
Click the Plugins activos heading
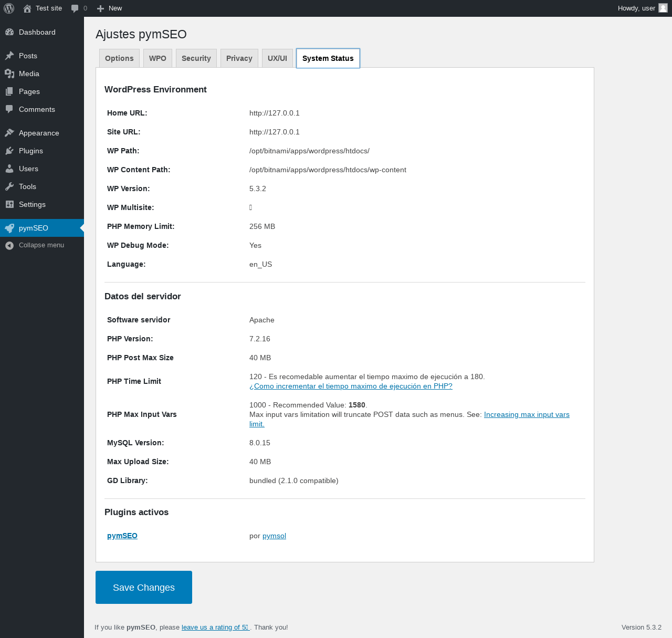coord(136,512)
